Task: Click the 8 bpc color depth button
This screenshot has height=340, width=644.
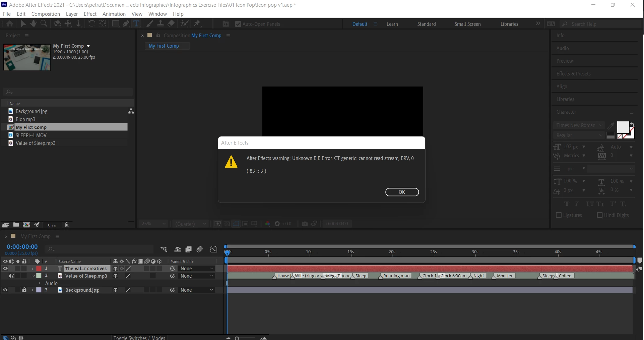Action: pos(52,226)
